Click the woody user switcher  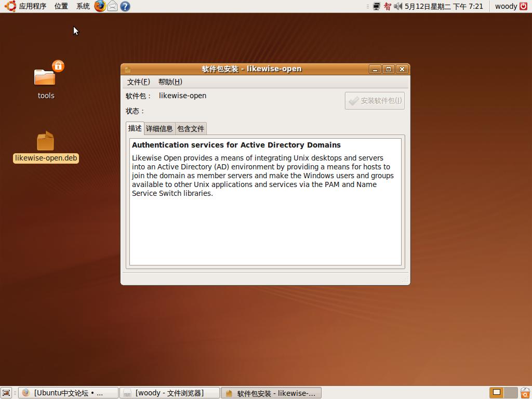click(x=506, y=6)
